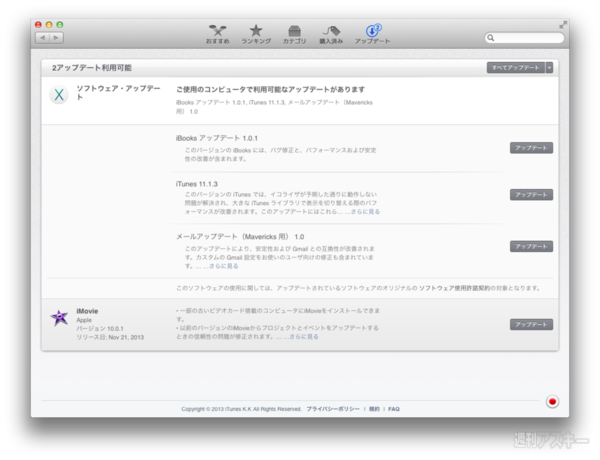Focus the App Store search field
Viewport: 600px width, 460px height.
[x=524, y=38]
